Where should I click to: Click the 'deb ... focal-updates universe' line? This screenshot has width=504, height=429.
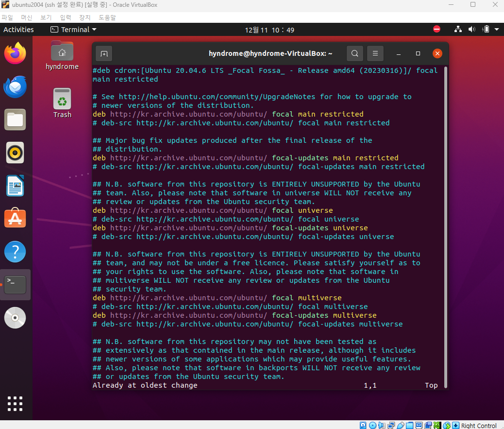pos(230,228)
